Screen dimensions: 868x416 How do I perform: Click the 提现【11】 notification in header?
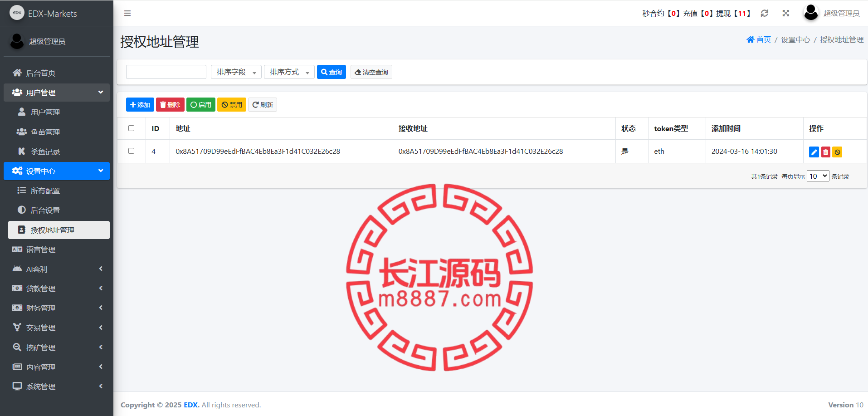[733, 13]
